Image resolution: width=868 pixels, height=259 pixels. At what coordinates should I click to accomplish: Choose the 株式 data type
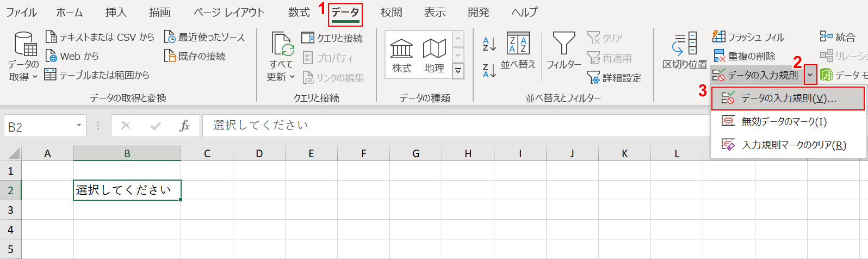point(401,55)
